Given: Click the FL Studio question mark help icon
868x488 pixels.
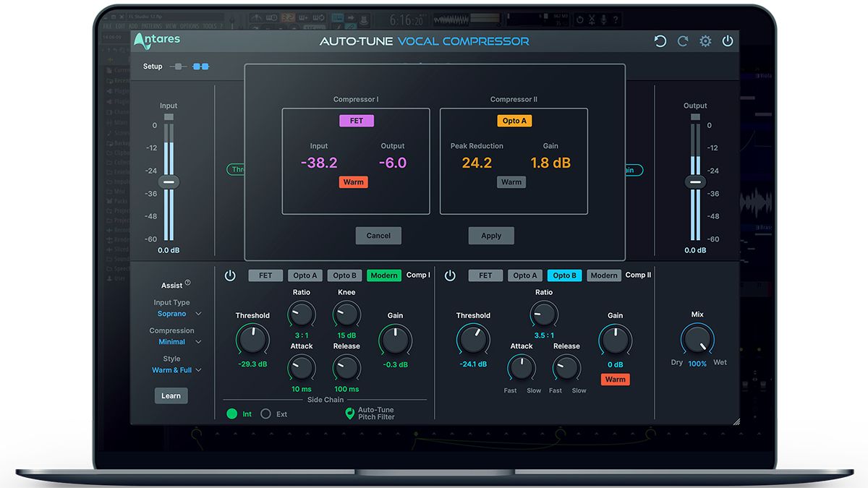Looking at the screenshot, I should [616, 20].
